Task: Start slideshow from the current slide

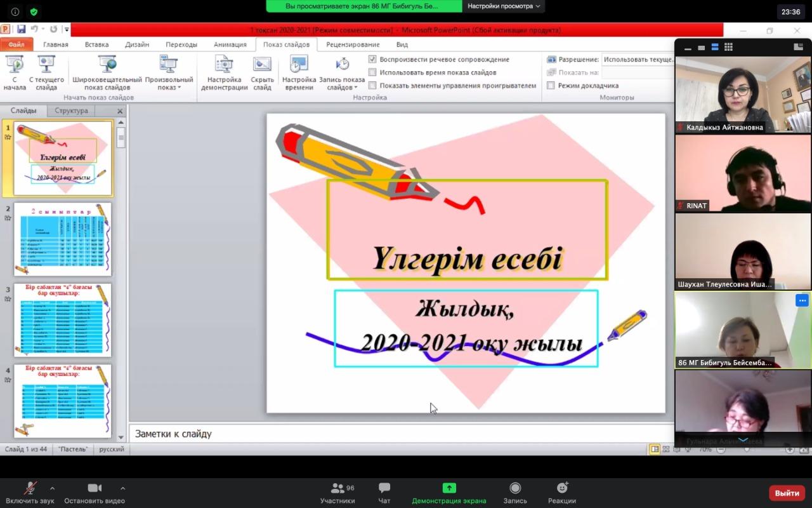Action: coord(46,73)
